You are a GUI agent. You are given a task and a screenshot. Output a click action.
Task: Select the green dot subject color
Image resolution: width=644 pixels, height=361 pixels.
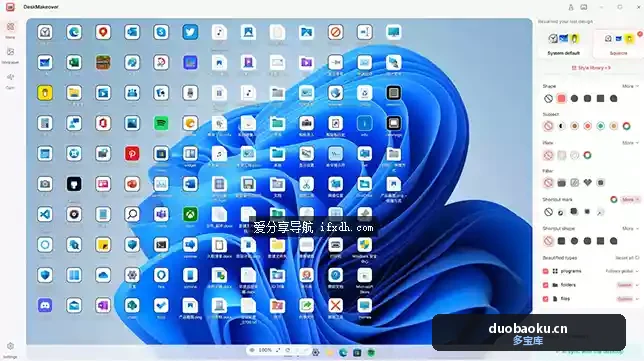click(x=600, y=126)
